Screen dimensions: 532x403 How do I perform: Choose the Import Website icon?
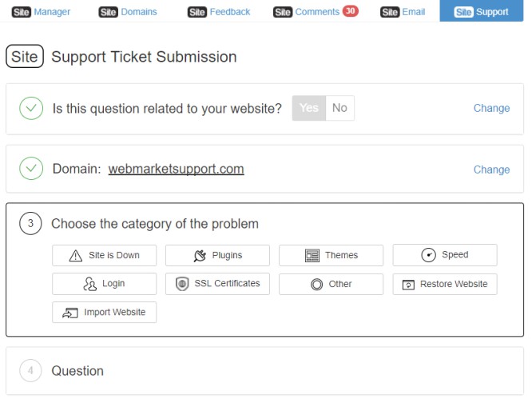coord(70,313)
